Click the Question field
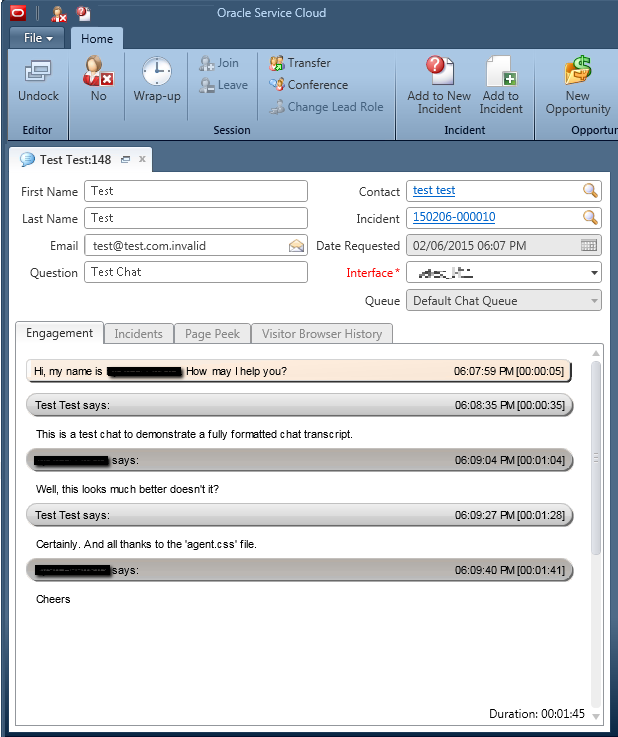This screenshot has height=737, width=618. [196, 272]
